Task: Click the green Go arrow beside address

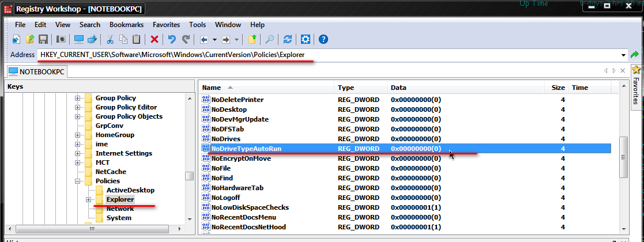Action: 635,55
